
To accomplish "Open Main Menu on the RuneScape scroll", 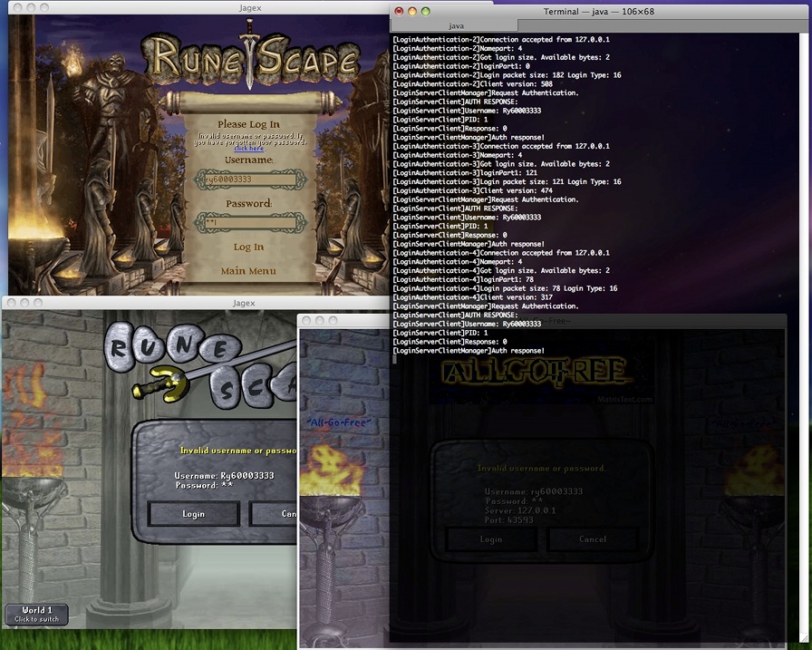I will pyautogui.click(x=248, y=271).
